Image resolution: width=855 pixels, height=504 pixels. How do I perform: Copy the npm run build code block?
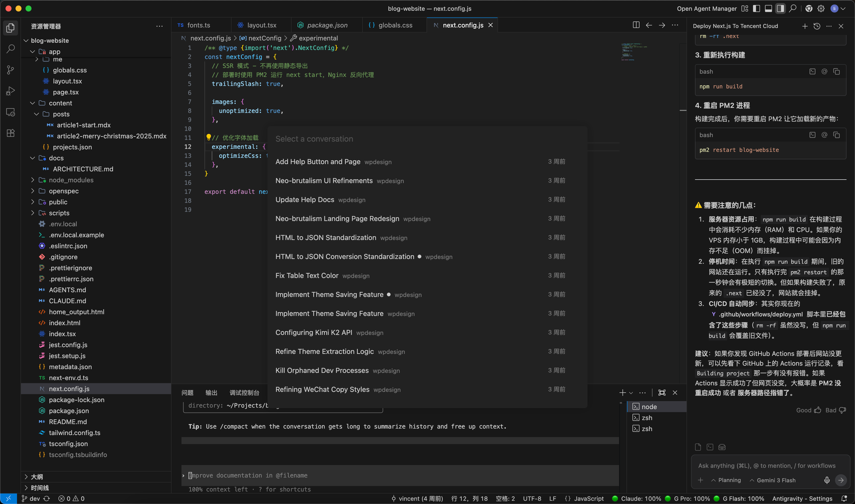pos(837,72)
